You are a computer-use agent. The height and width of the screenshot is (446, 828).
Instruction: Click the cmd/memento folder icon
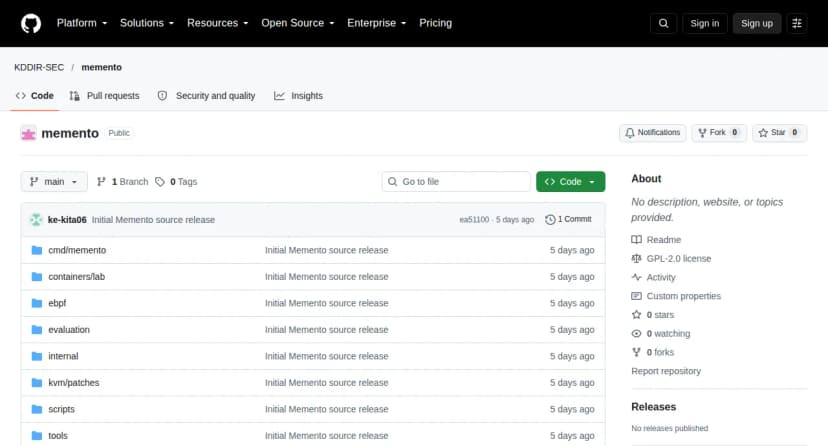(x=36, y=250)
